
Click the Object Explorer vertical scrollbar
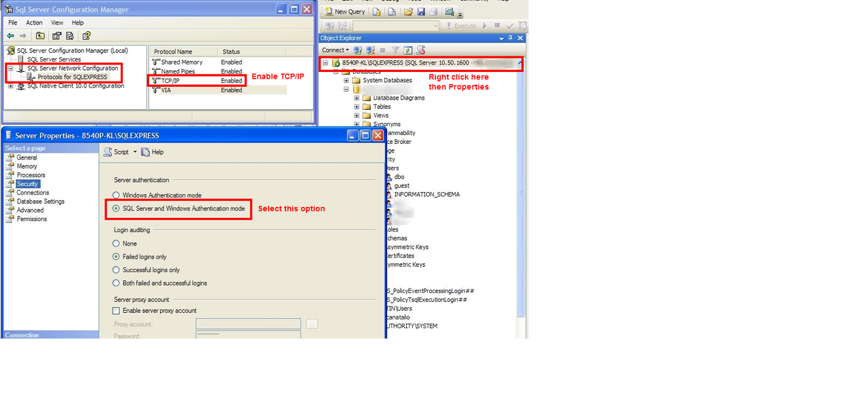coord(521,192)
